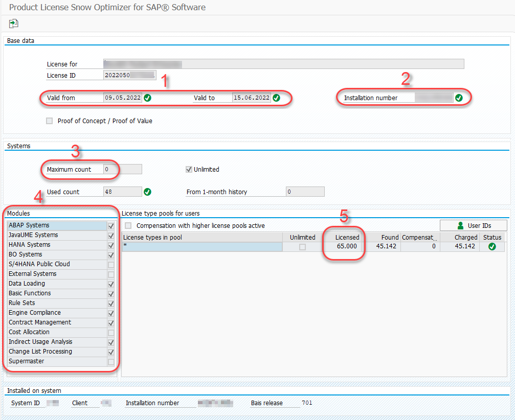Image resolution: width=515 pixels, height=420 pixels.
Task: Click green check icon beside Installation number
Action: click(x=459, y=98)
